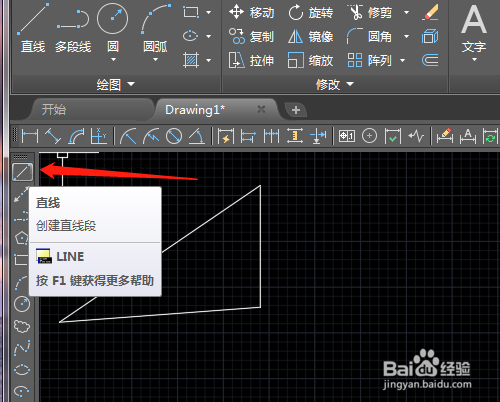Click the arc length dimension icon

(x=76, y=136)
